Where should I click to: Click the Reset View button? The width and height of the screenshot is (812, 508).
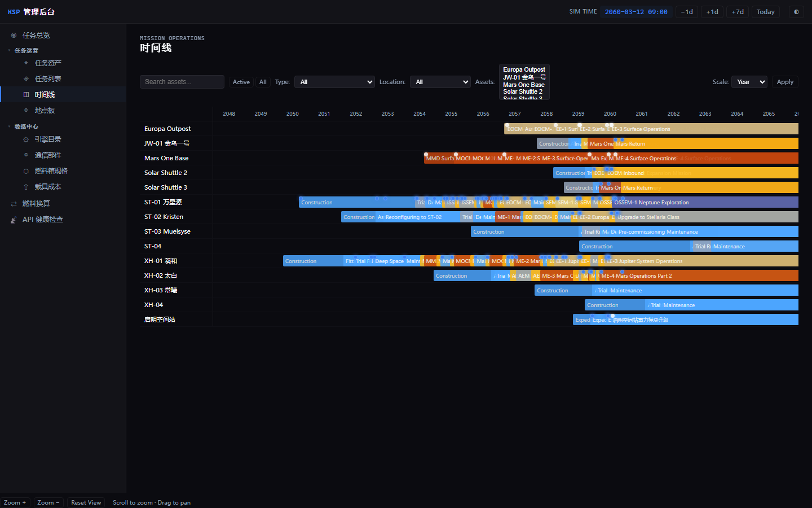tap(86, 502)
